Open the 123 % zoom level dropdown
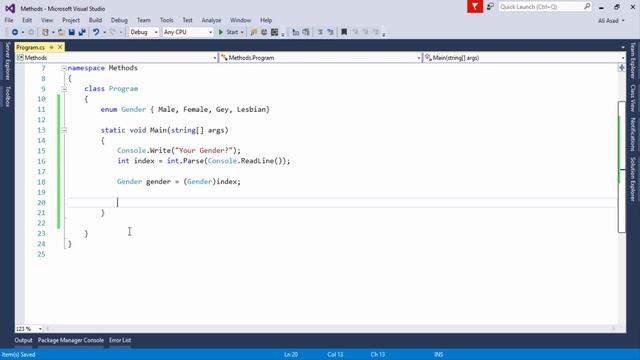 [x=29, y=329]
